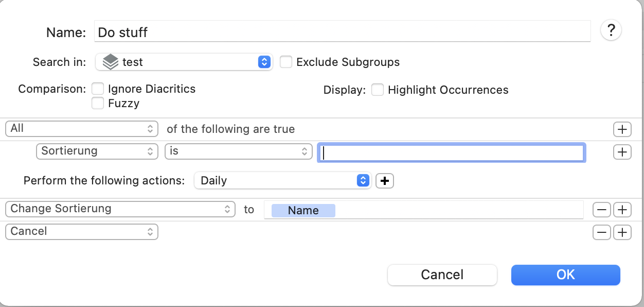Add a trigger next to the Daily popup
The width and height of the screenshot is (644, 307).
coord(385,181)
